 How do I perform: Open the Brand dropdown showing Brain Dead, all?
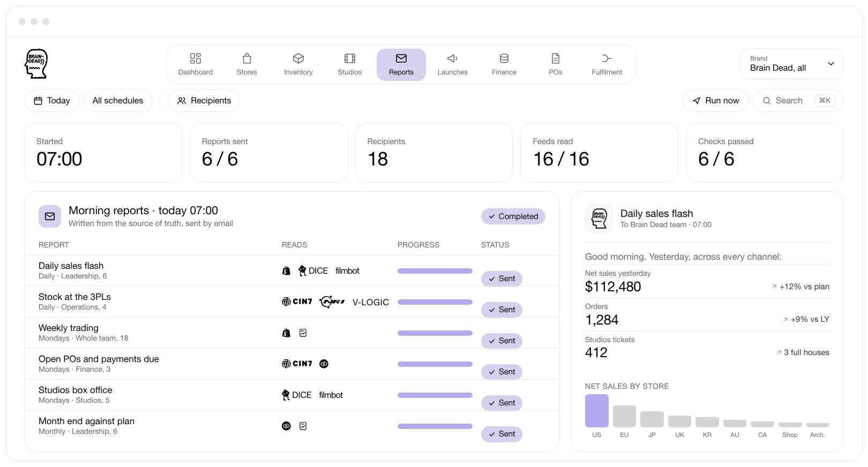[791, 64]
